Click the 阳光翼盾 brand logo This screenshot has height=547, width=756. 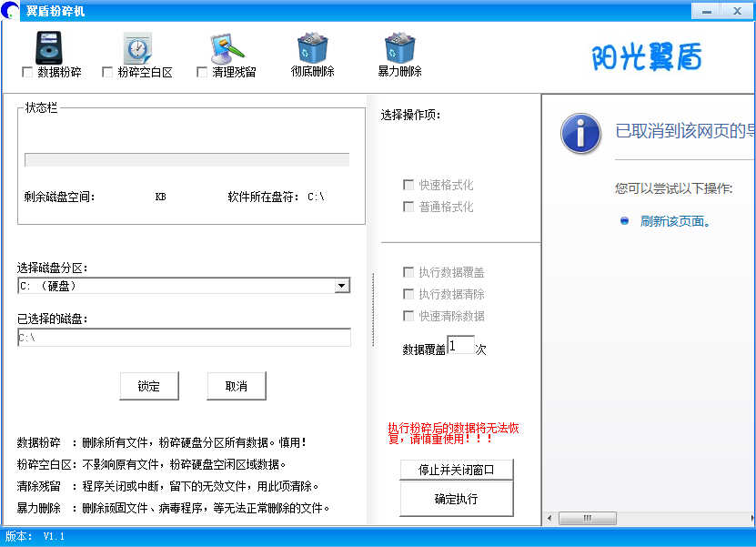point(647,57)
